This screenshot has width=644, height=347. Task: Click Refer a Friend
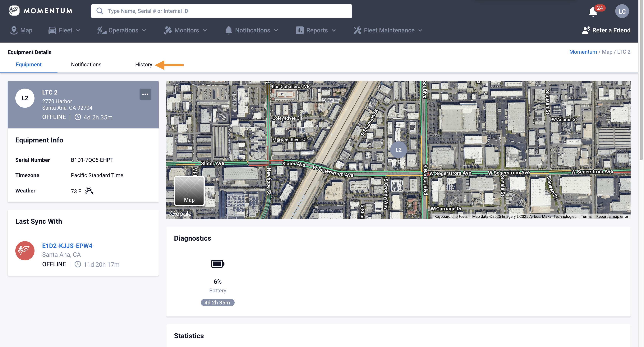[606, 30]
